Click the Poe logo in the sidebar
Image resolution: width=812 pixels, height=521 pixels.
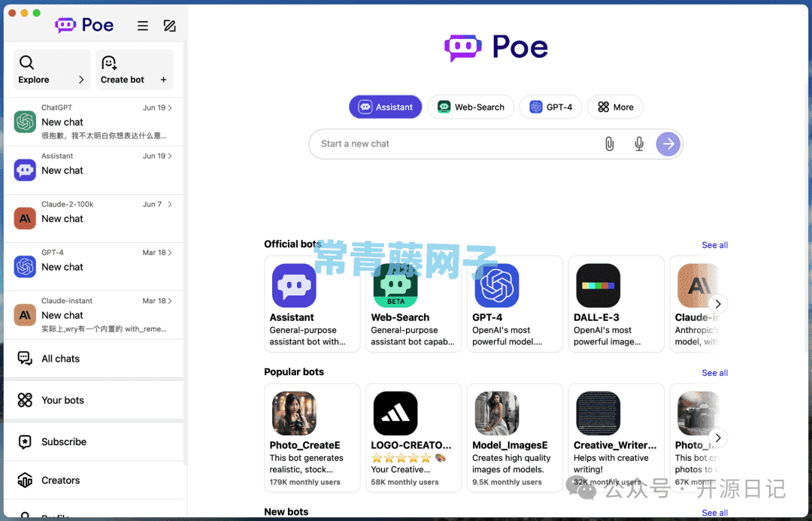[x=84, y=25]
